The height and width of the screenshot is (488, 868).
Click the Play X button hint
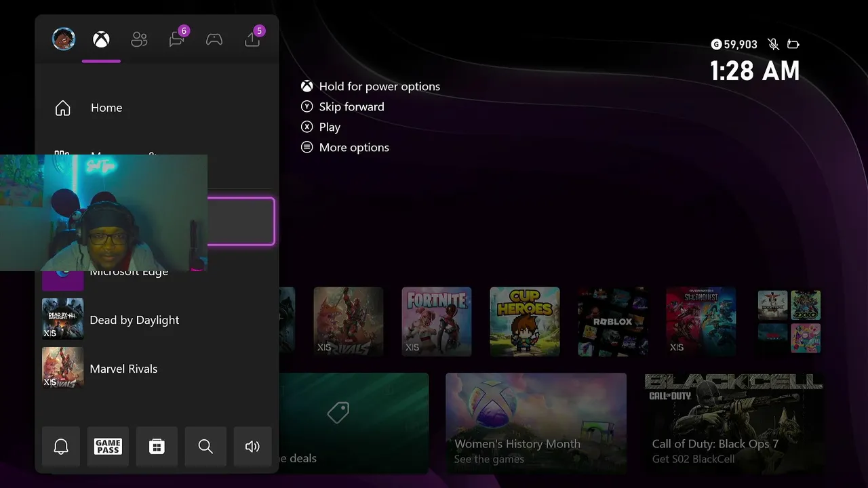click(x=321, y=127)
